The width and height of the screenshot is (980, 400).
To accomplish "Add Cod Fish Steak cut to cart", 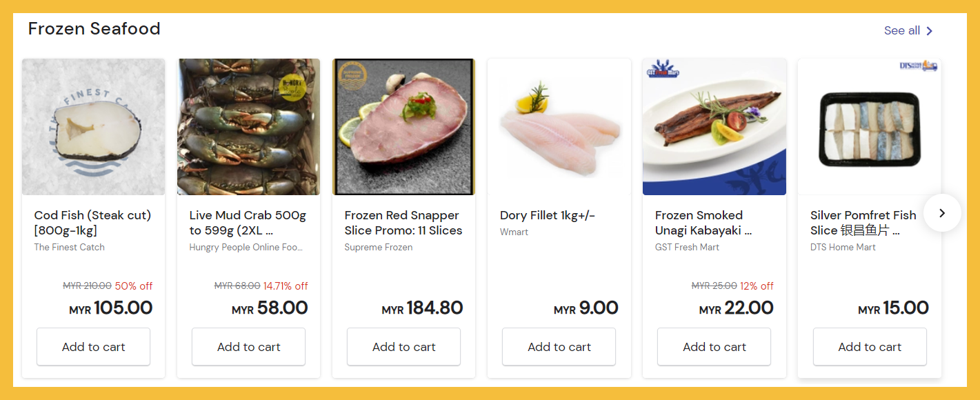I will pyautogui.click(x=93, y=347).
